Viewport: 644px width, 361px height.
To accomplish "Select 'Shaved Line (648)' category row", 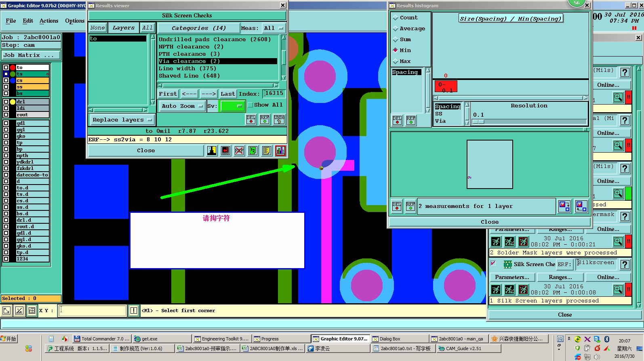I will pos(217,76).
